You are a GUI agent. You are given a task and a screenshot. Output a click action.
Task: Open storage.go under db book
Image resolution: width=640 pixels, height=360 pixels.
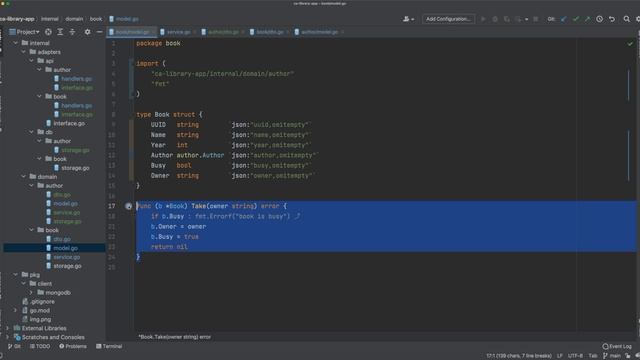click(x=71, y=168)
